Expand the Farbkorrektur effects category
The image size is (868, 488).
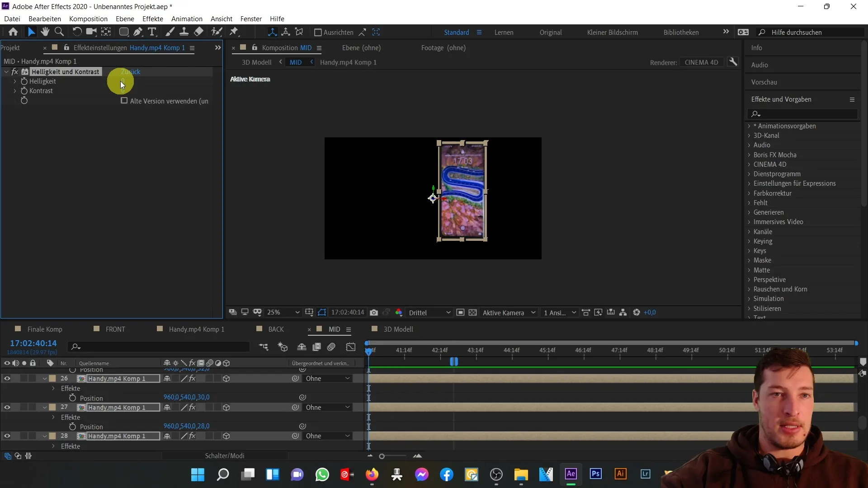tap(749, 193)
